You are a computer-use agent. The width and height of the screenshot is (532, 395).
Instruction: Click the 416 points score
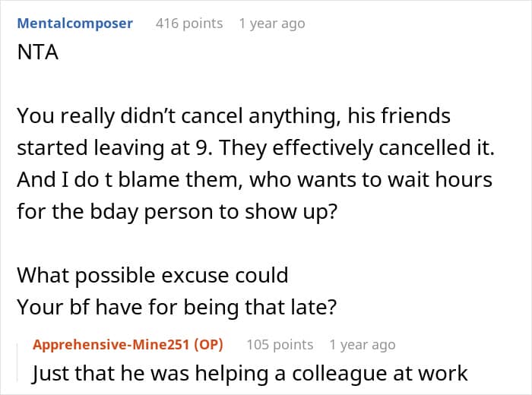[x=189, y=24]
